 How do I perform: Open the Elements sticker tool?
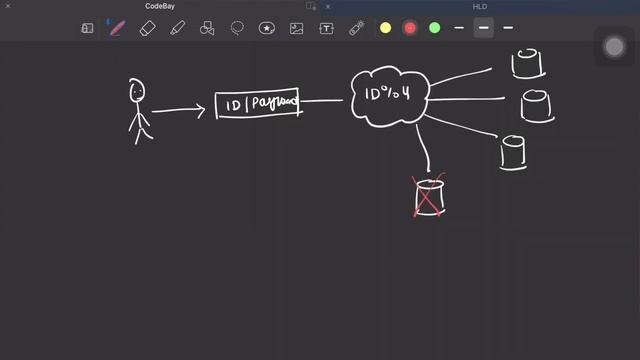[267, 28]
